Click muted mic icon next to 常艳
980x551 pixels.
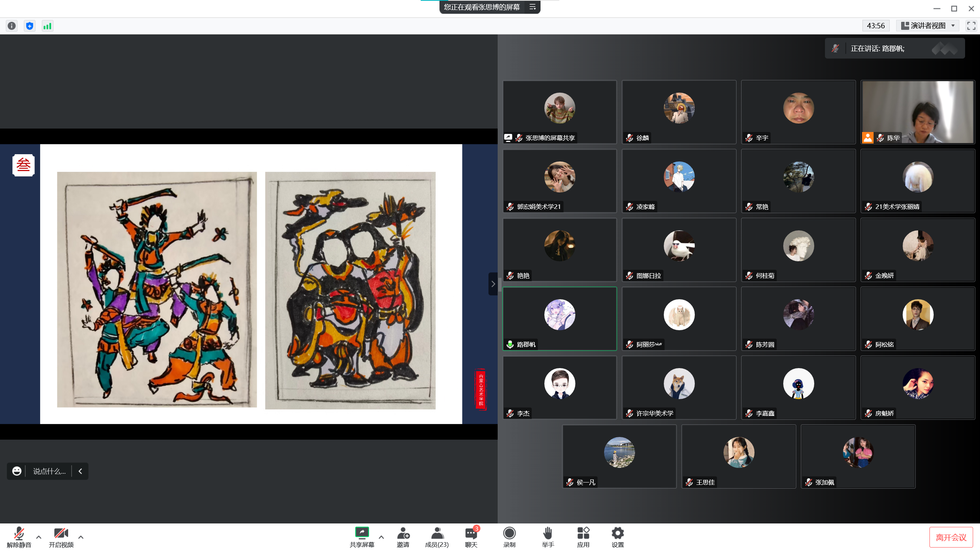point(749,207)
